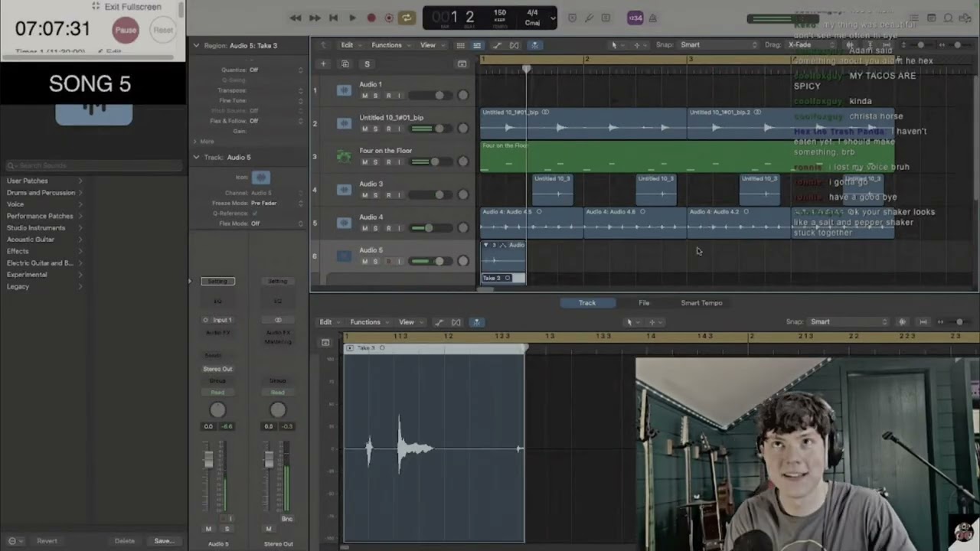Move the Audio 5 channel strip volume fader
The height and width of the screenshot is (551, 980).
(x=208, y=459)
